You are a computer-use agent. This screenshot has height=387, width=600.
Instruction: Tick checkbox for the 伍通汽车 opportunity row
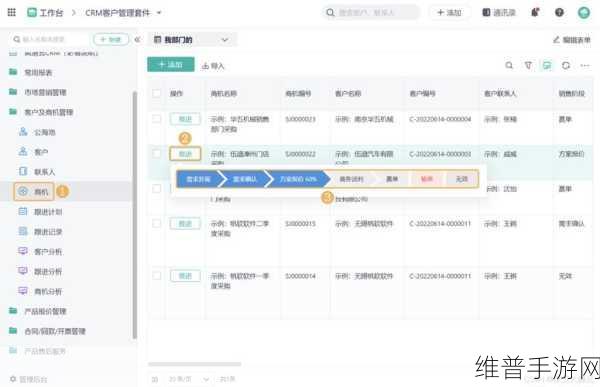(157, 153)
